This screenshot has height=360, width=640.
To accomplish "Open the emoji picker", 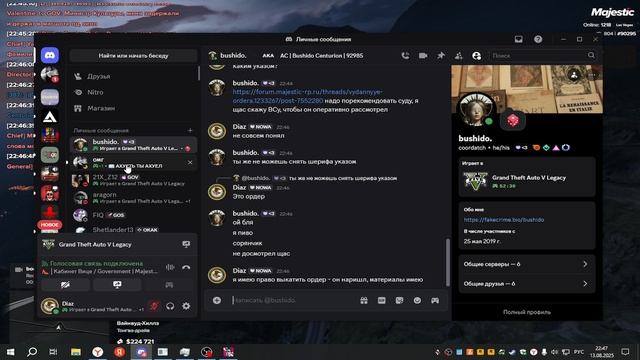I will click(x=417, y=300).
